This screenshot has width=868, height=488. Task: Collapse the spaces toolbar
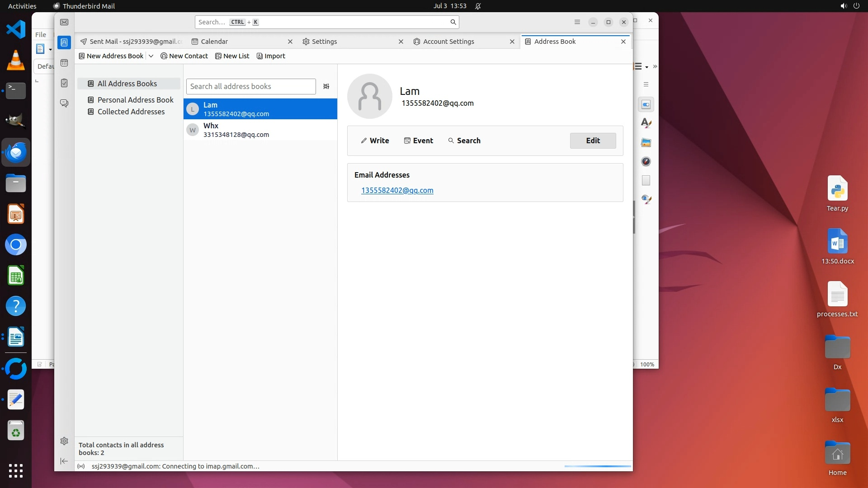tap(64, 461)
